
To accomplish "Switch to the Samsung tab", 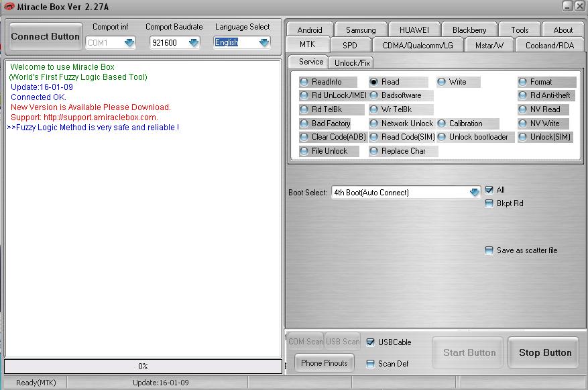I will click(360, 30).
